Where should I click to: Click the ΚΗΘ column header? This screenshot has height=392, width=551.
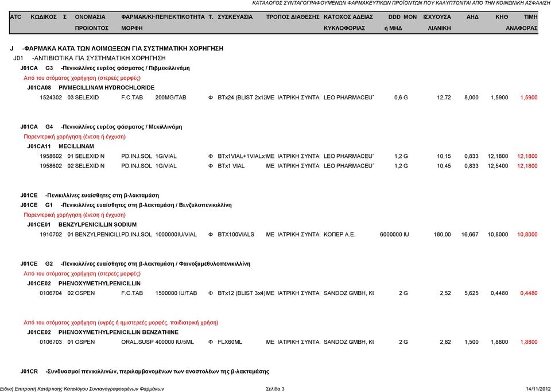click(x=502, y=17)
